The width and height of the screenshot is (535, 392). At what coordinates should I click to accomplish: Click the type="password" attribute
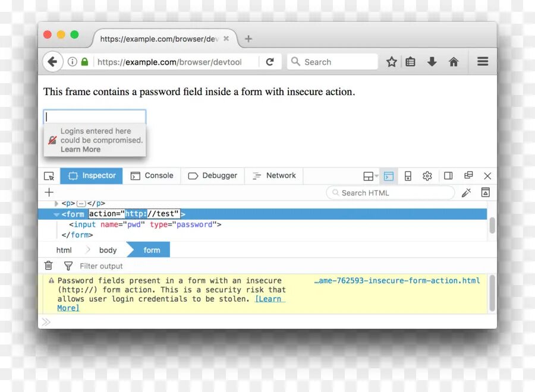(184, 225)
